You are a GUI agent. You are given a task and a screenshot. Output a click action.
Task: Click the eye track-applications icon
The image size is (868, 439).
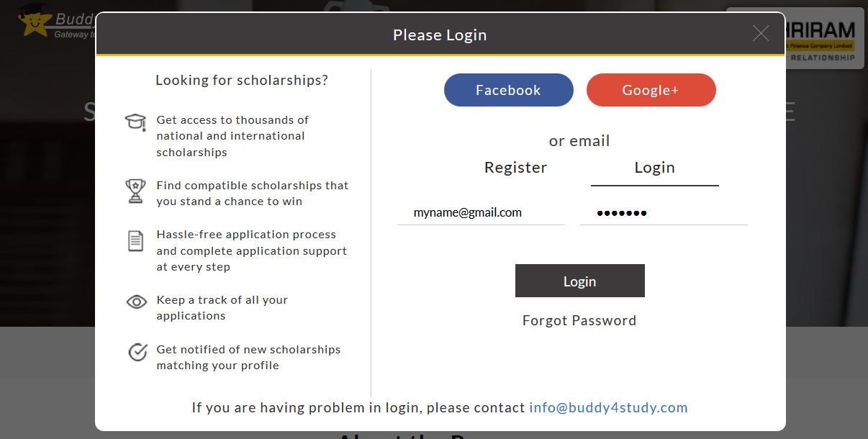coord(136,302)
